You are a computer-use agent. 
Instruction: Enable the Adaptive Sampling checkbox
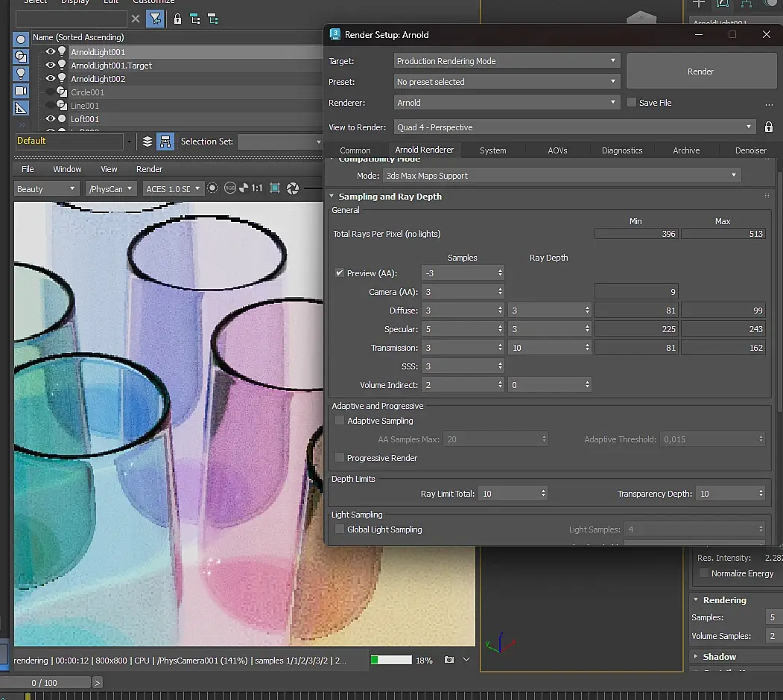pos(340,421)
